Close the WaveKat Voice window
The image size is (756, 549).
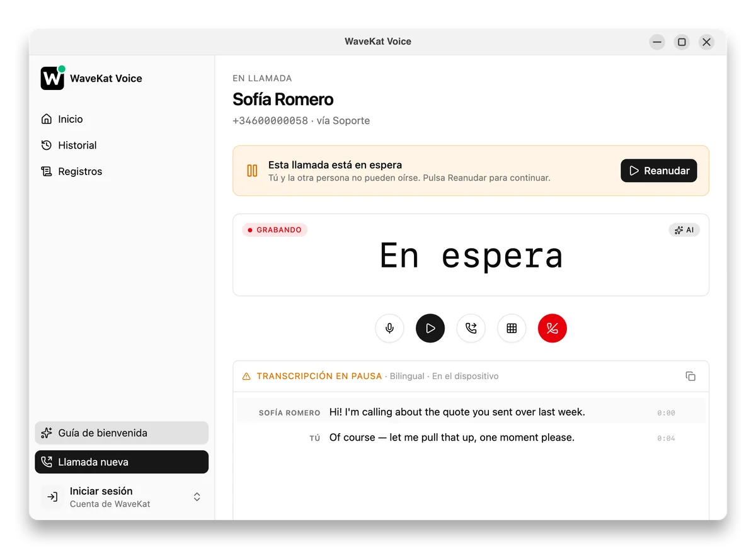pos(706,42)
